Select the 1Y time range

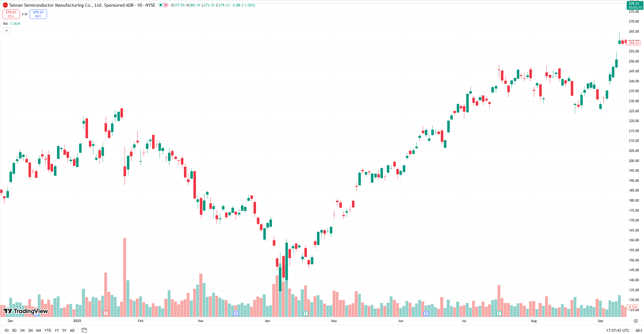coord(57,330)
